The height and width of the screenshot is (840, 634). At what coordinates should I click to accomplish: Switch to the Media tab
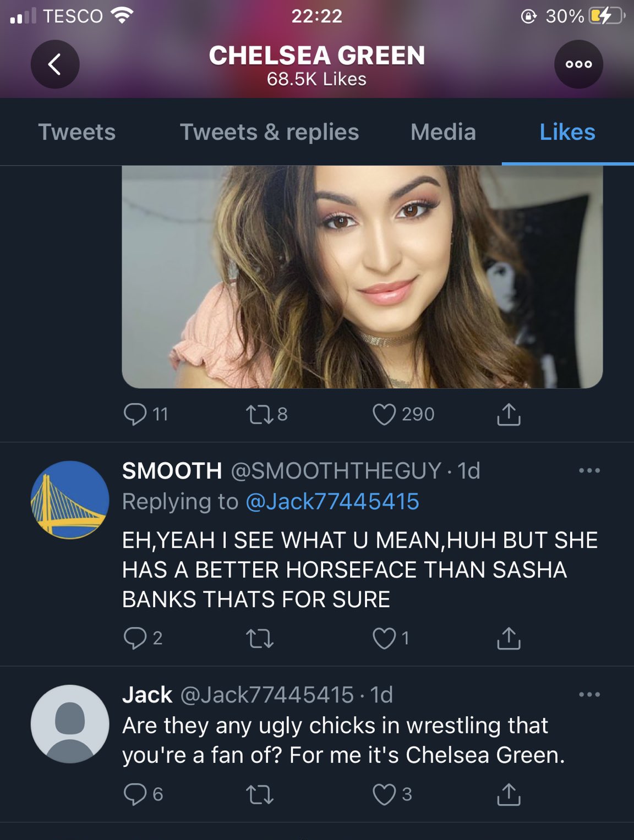443,132
